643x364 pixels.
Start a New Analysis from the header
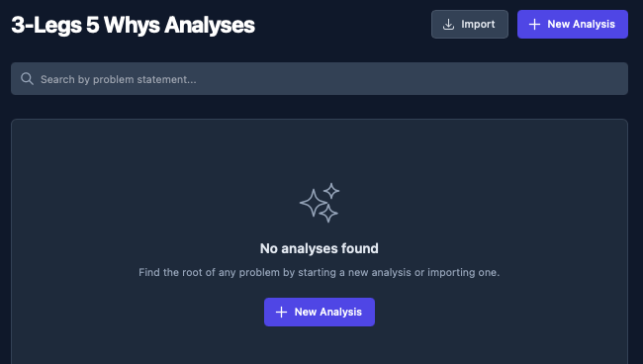pyautogui.click(x=573, y=24)
